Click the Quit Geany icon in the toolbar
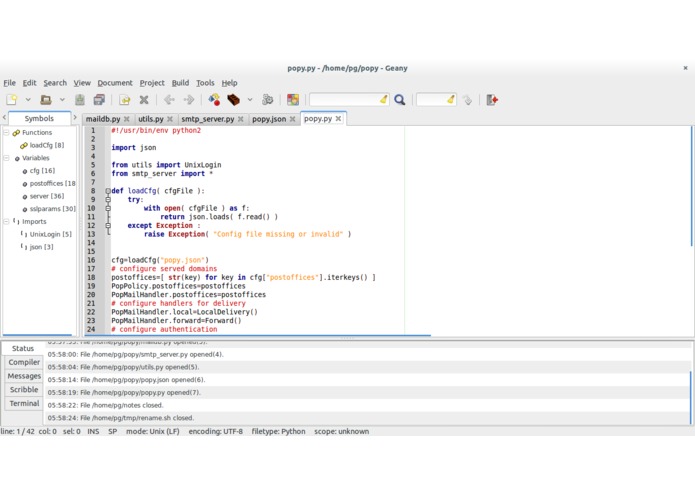Image resolution: width=695 pixels, height=494 pixels. coord(491,100)
